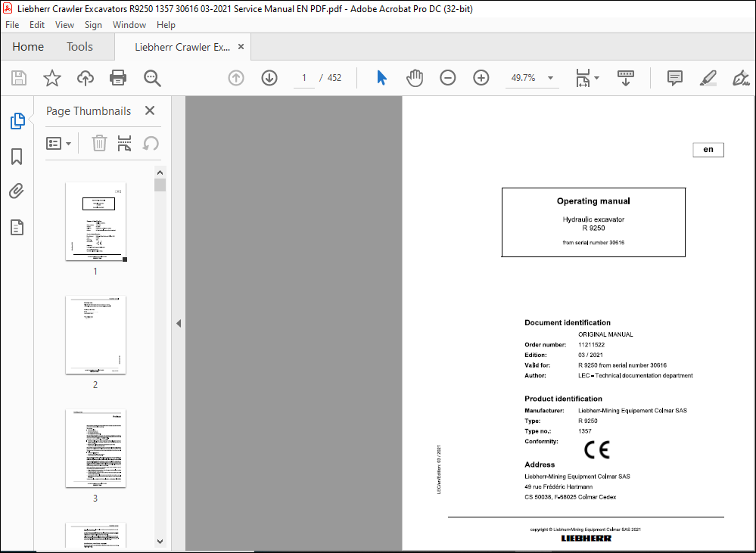Select the Highlight text tool
The height and width of the screenshot is (553, 756).
[x=708, y=78]
